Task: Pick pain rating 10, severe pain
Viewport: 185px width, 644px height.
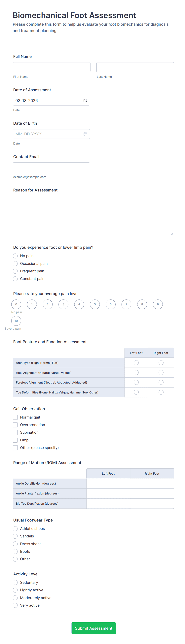Action: [x=16, y=321]
